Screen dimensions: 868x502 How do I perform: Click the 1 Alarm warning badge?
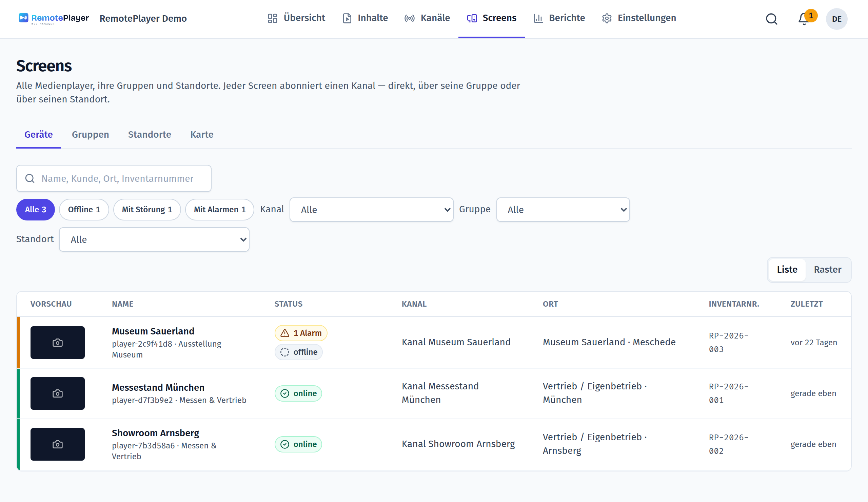coord(301,333)
